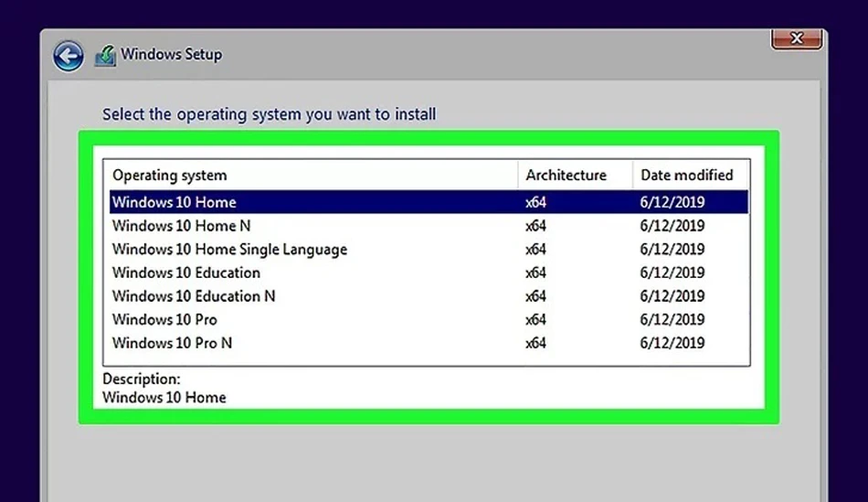Click the date 6/12/2019 for Windows 10 Education
The image size is (868, 502).
(x=672, y=272)
